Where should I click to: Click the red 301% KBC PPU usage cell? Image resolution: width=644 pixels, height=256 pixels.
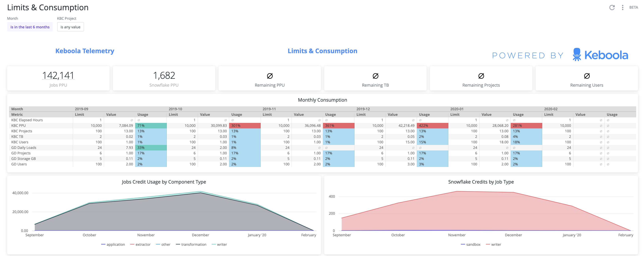point(245,126)
